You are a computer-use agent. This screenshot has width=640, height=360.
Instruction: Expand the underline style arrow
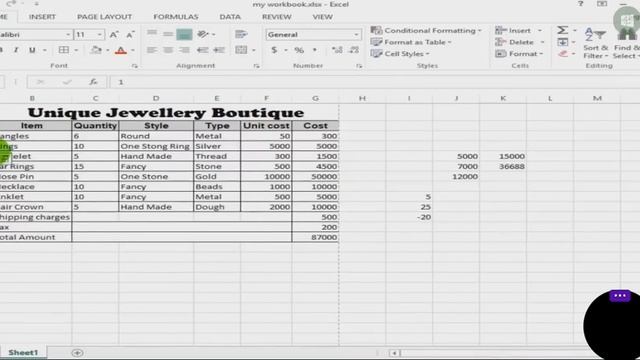(44, 50)
